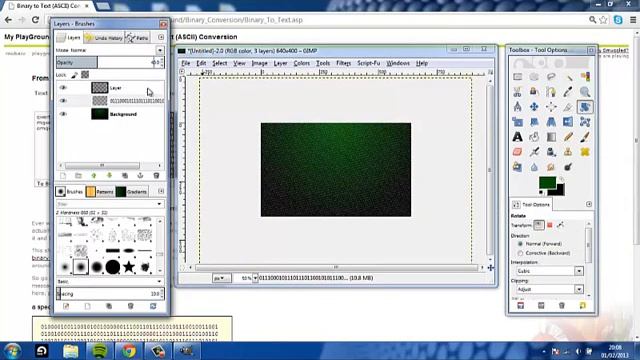Viewport: 640px width, 360px height.
Task: Open the brush filter dropdown
Action: pos(159,204)
